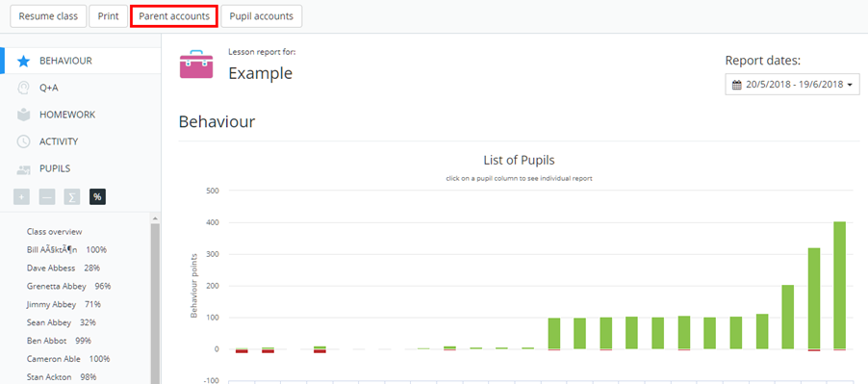Select pupil Grenetta Abbey 96%
The width and height of the screenshot is (868, 384).
click(68, 286)
